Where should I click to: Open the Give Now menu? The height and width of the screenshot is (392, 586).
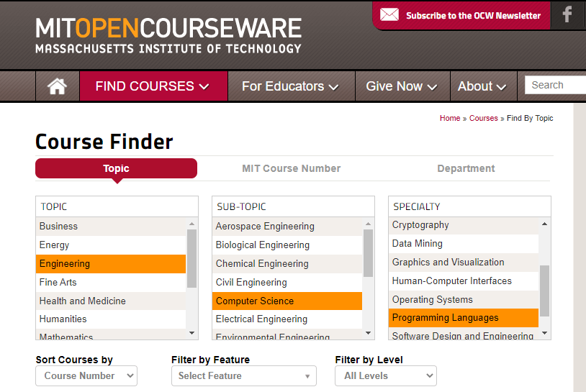pos(402,86)
